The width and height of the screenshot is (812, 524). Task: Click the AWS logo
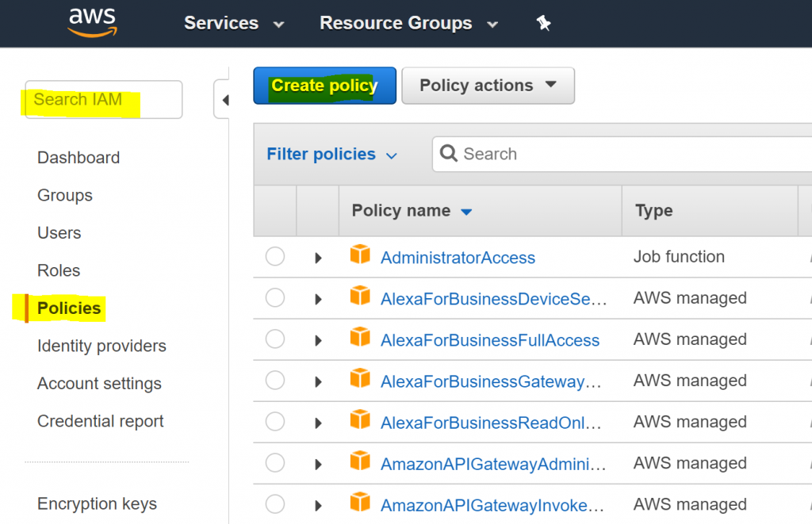coord(93,23)
